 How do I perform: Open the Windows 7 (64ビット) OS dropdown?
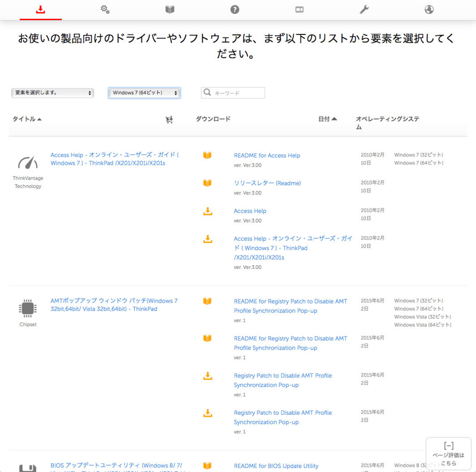[144, 92]
